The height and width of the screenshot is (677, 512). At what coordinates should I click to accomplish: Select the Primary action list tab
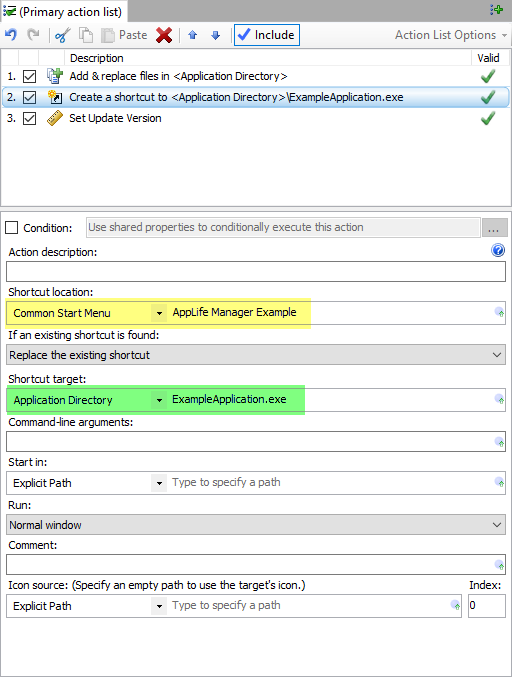click(x=63, y=12)
